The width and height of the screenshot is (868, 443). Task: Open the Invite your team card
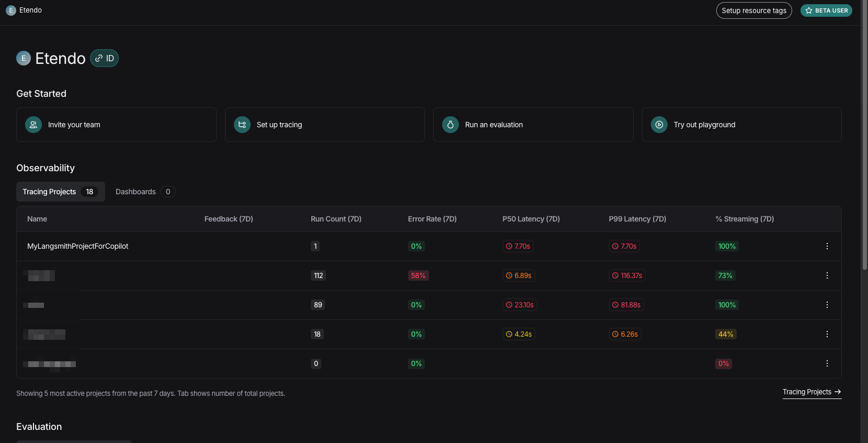tap(116, 125)
